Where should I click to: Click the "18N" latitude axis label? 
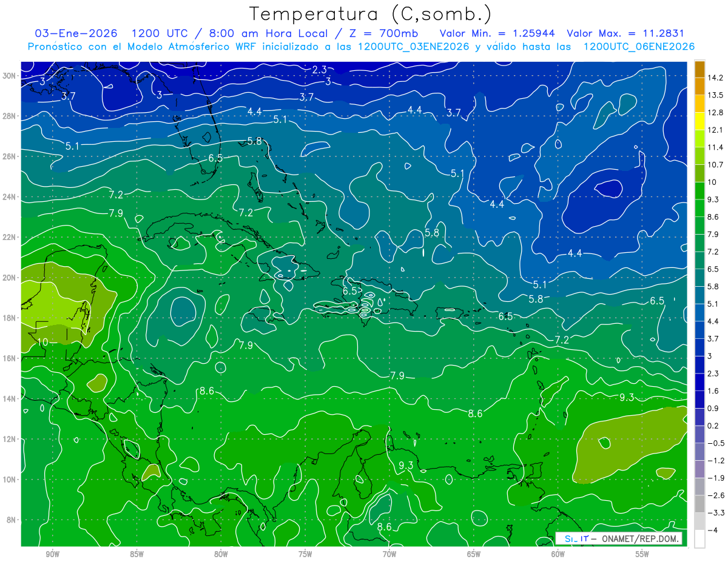[x=9, y=318]
